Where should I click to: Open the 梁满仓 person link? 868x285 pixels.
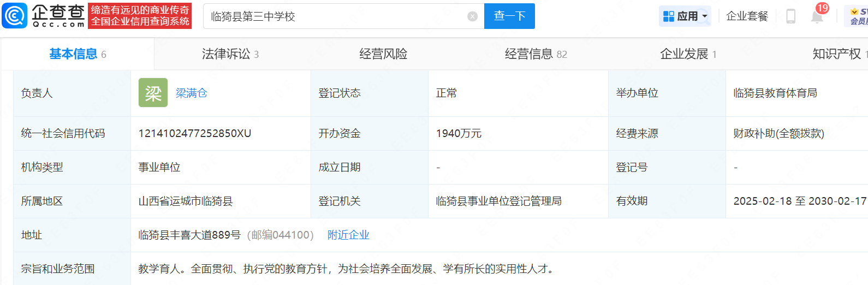(x=191, y=93)
